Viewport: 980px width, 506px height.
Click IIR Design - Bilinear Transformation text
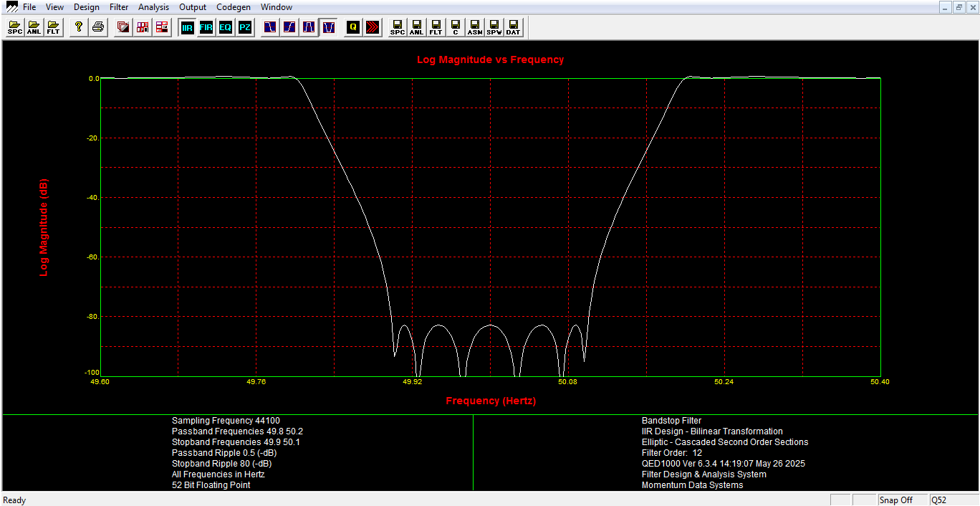712,431
